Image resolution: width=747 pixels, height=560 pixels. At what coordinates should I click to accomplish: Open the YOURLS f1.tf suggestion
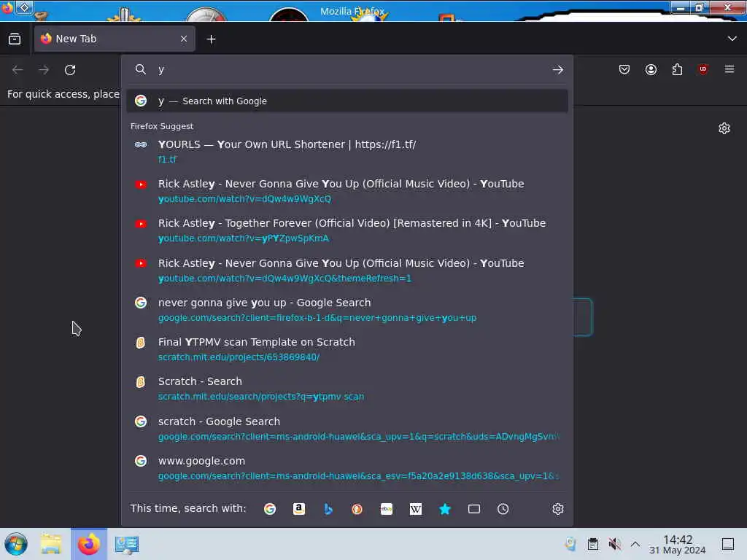(x=347, y=152)
